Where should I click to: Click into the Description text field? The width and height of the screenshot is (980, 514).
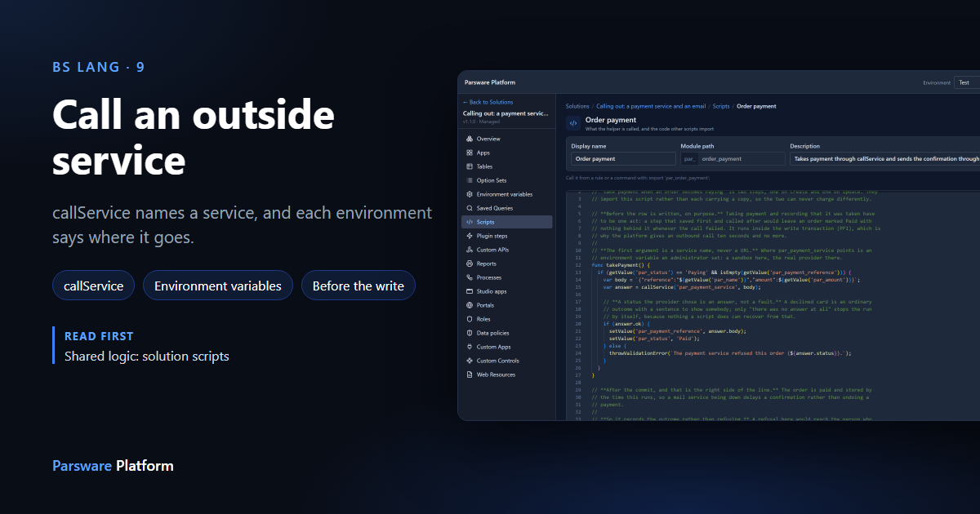[x=884, y=159]
